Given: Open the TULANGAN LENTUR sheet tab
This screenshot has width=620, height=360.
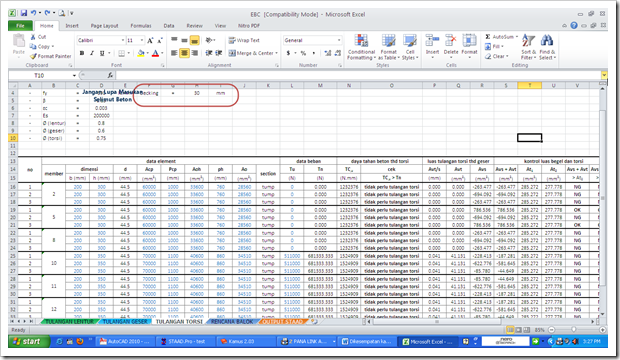Looking at the screenshot, I should point(69,322).
